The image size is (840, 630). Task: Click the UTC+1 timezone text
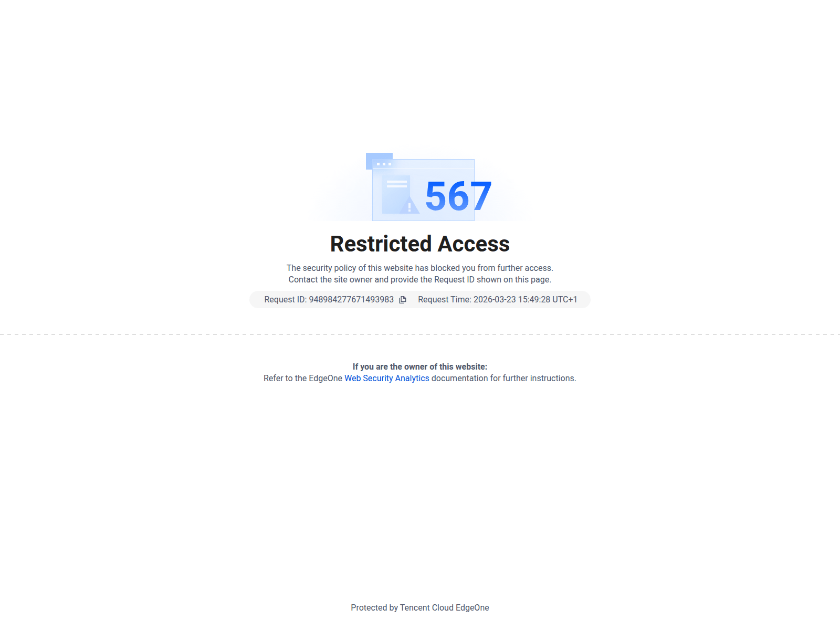(565, 299)
